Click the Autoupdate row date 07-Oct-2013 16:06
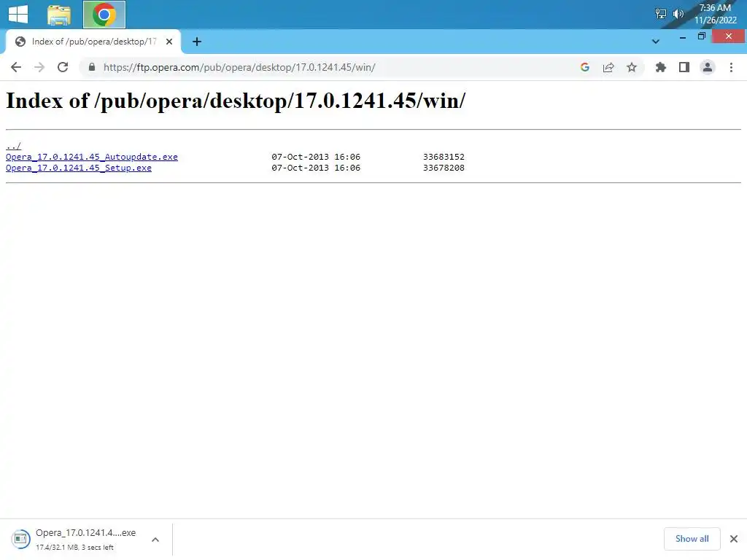Image resolution: width=747 pixels, height=560 pixels. (316, 157)
